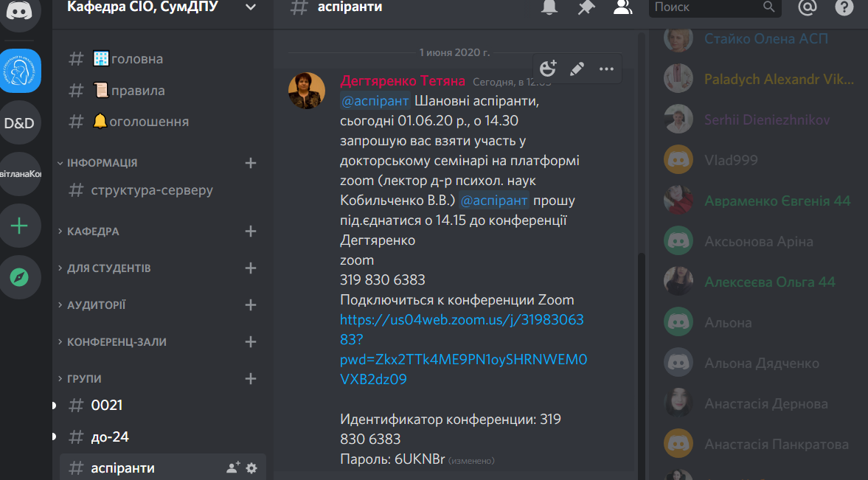
Task: Toggle the member list icon
Action: 622,7
